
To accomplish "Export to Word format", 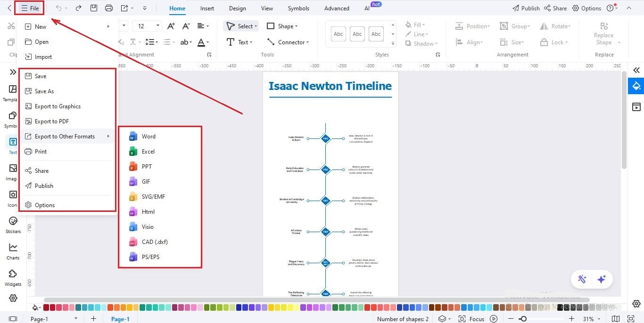I will (x=160, y=137).
